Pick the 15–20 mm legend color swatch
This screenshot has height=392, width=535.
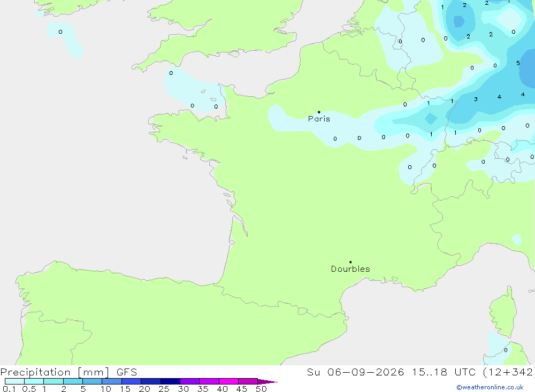click(x=132, y=381)
